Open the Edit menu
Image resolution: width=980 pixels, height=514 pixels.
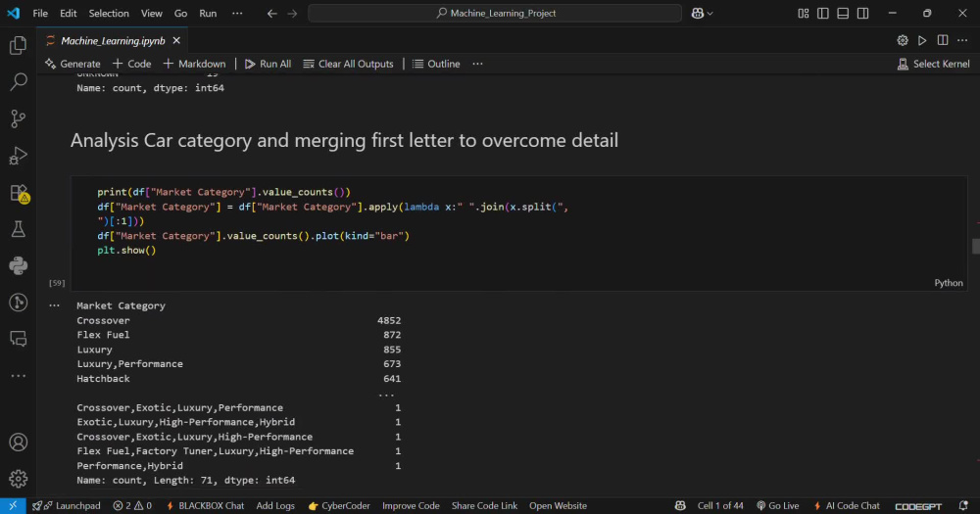pos(69,13)
